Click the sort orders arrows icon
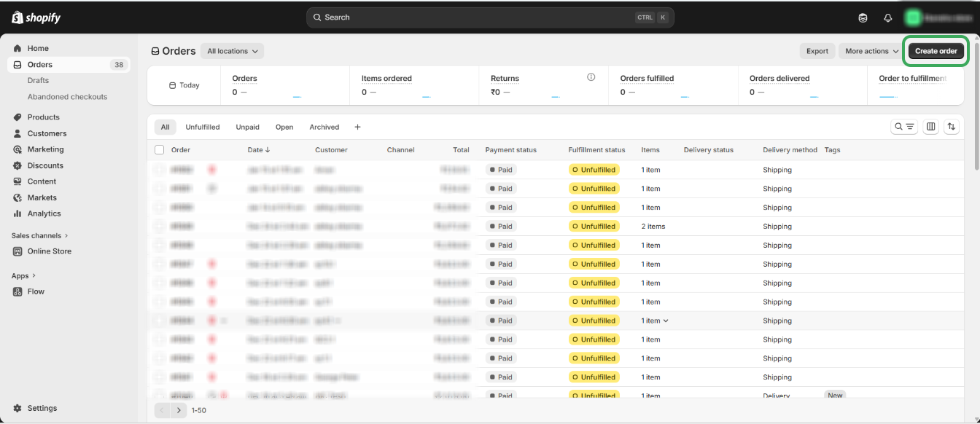980x424 pixels. coord(952,127)
